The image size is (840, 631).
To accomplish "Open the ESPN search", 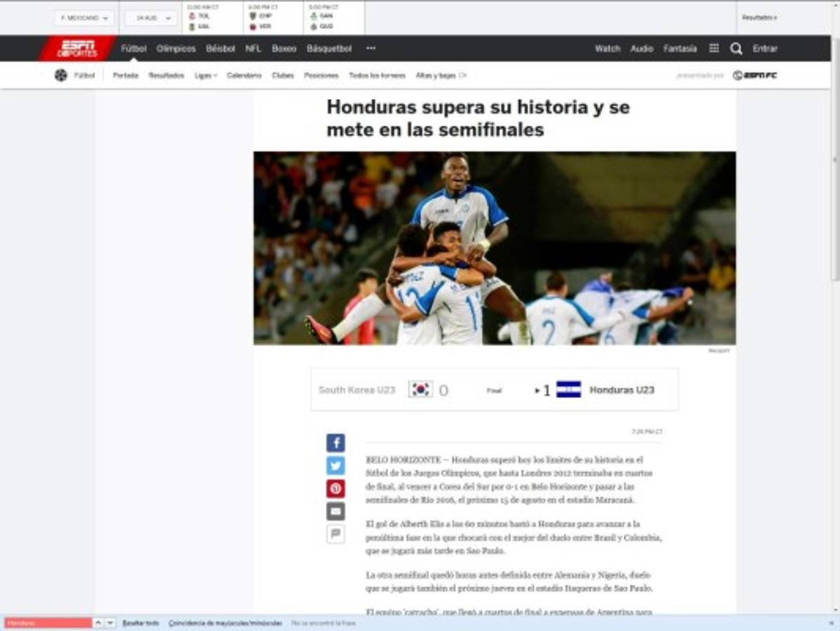I will point(736,48).
